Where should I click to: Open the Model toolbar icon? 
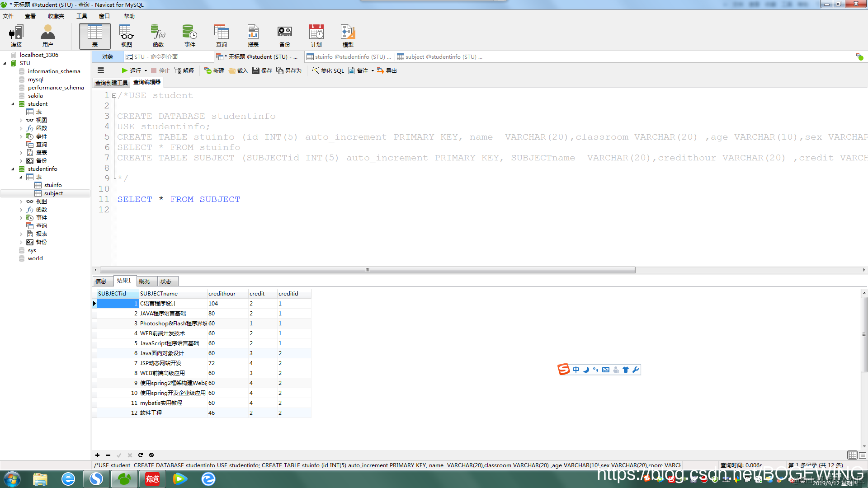[348, 36]
